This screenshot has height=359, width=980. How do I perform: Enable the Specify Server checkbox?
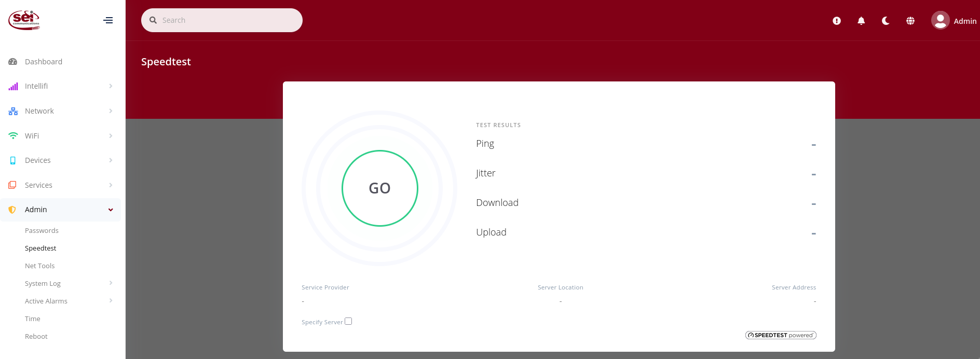point(348,321)
